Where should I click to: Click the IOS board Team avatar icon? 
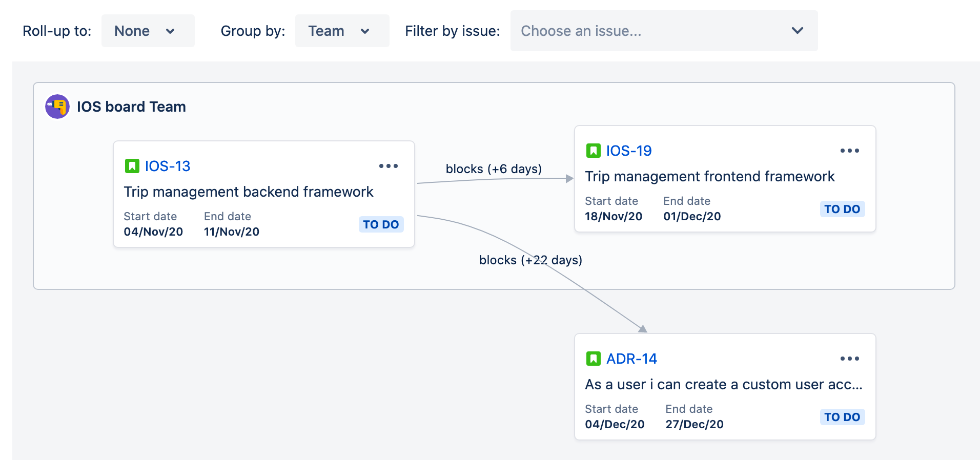[x=57, y=107]
